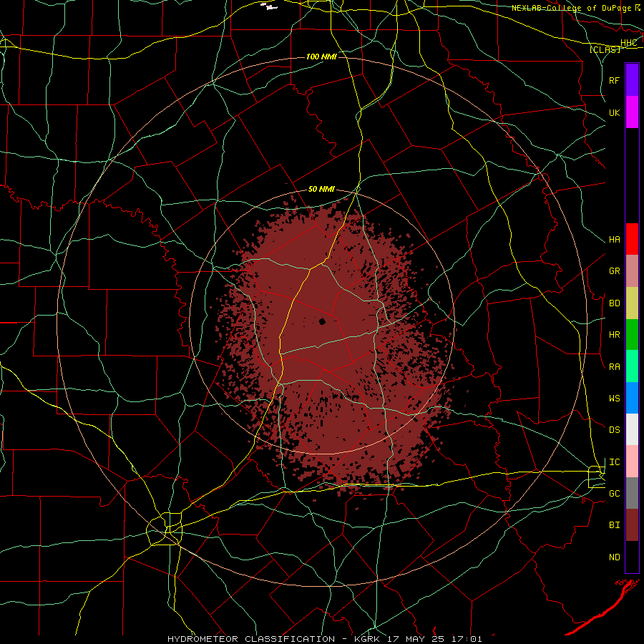Click the [CLAS] units label
Screen dimensions: 644x644
[605, 49]
